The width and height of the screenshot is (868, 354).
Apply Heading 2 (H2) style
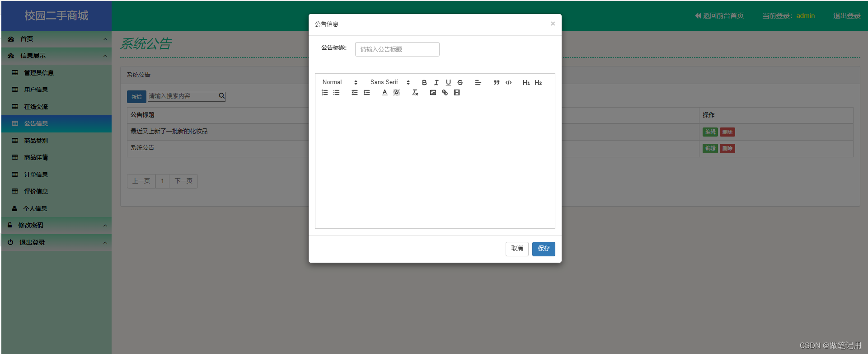click(538, 82)
